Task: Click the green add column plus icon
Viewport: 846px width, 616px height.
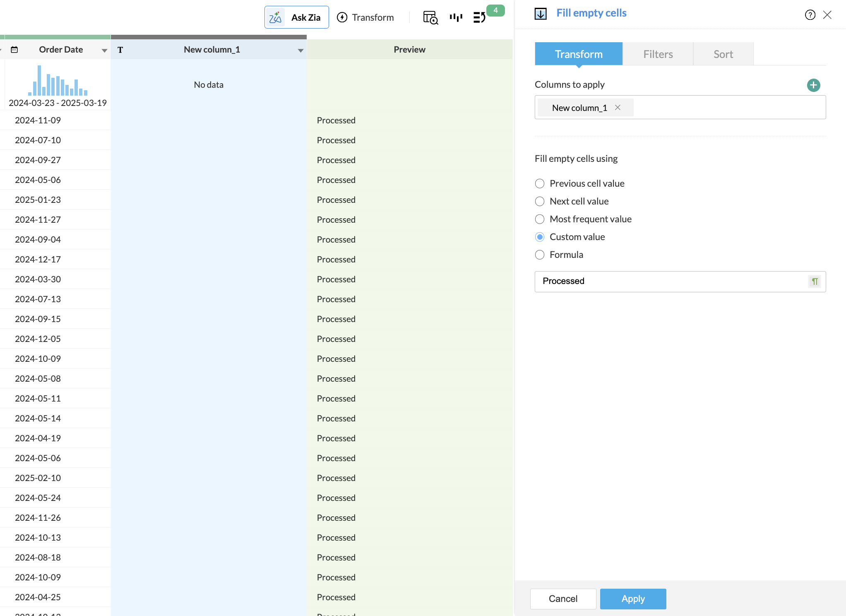Action: pos(813,85)
